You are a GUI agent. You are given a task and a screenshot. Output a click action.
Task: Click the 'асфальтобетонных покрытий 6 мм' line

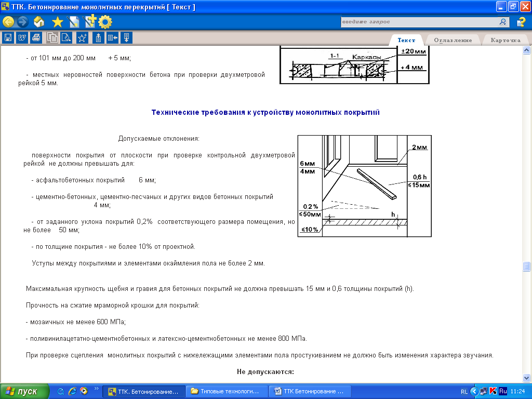pyautogui.click(x=94, y=180)
